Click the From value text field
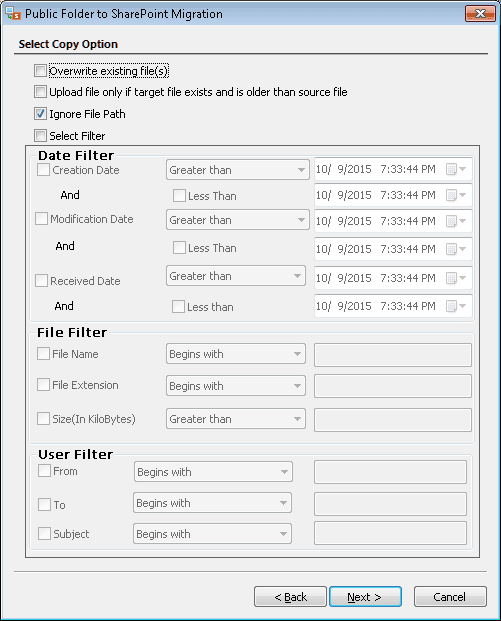This screenshot has height=621, width=501. tap(391, 472)
